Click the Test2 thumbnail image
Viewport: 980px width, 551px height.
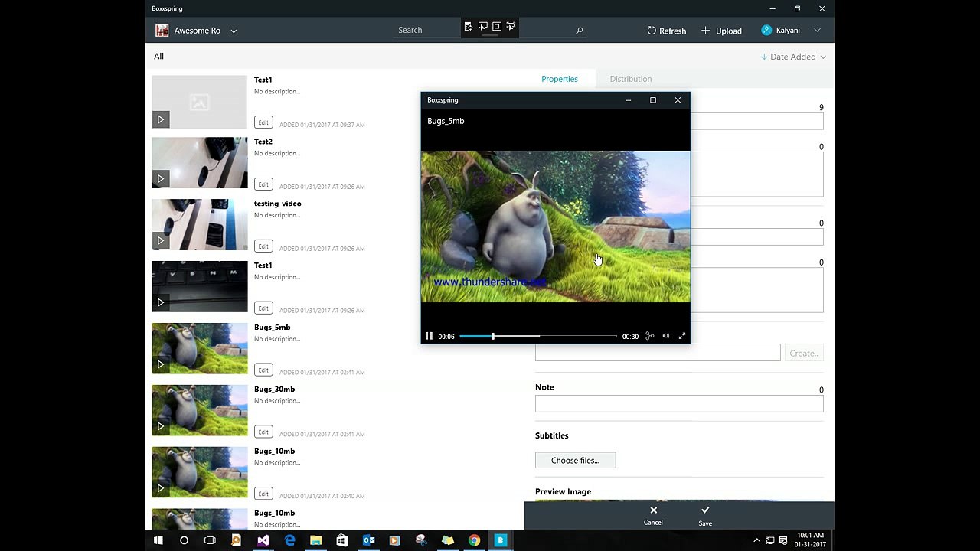[200, 163]
